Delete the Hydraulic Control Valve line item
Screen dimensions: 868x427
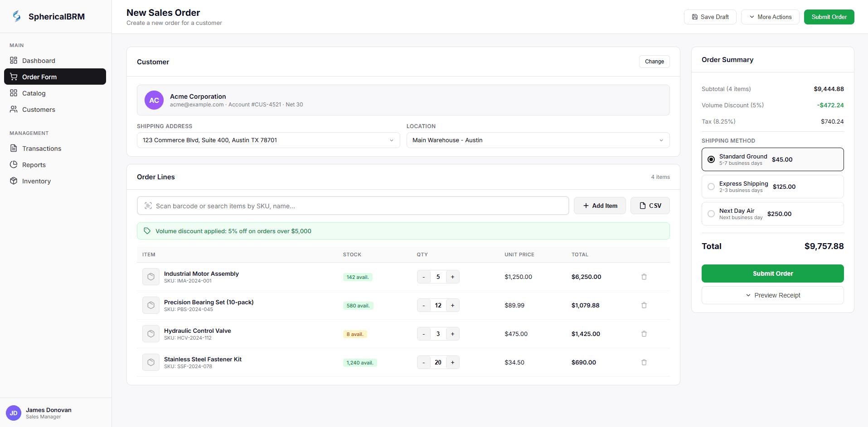pyautogui.click(x=644, y=334)
